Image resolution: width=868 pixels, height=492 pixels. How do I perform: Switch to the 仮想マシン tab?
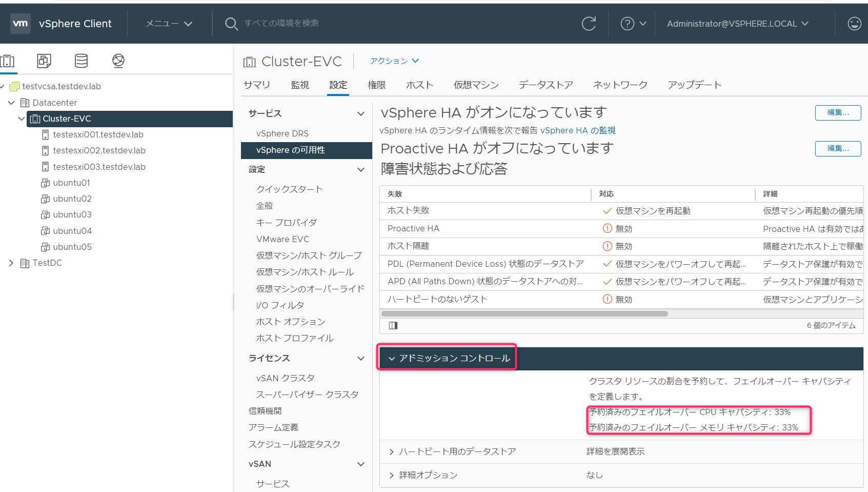pos(476,85)
